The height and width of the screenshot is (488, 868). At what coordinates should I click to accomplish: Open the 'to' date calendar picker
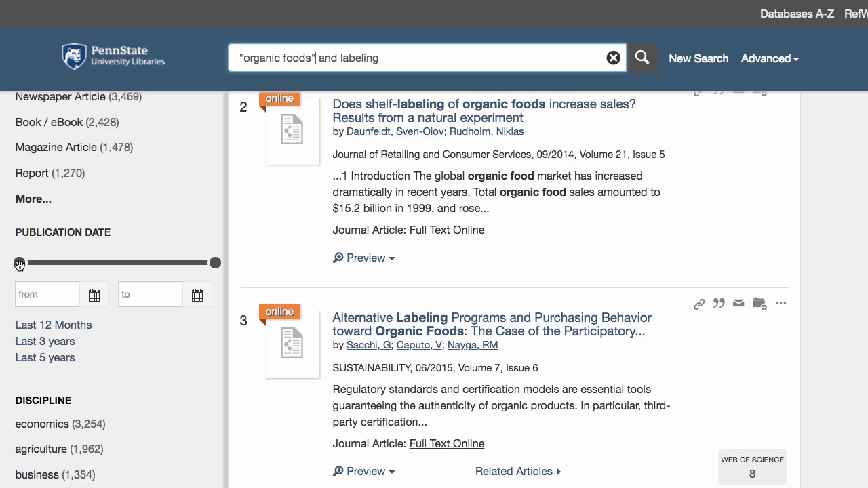point(197,295)
